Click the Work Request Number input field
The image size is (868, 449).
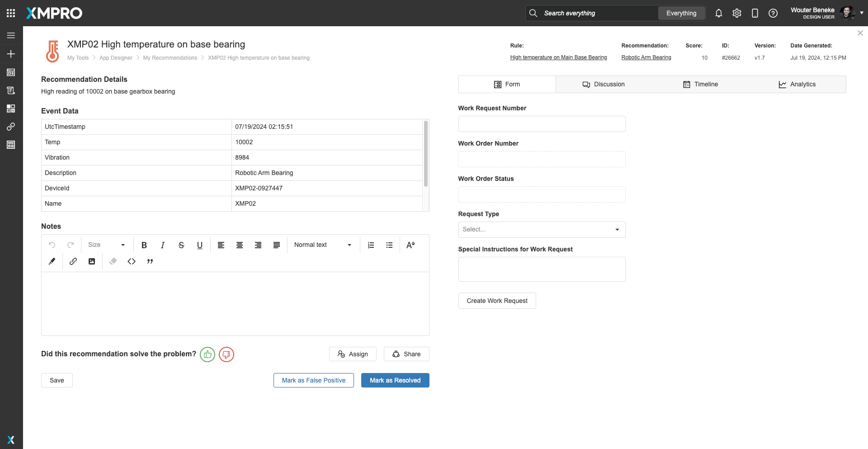pyautogui.click(x=542, y=124)
